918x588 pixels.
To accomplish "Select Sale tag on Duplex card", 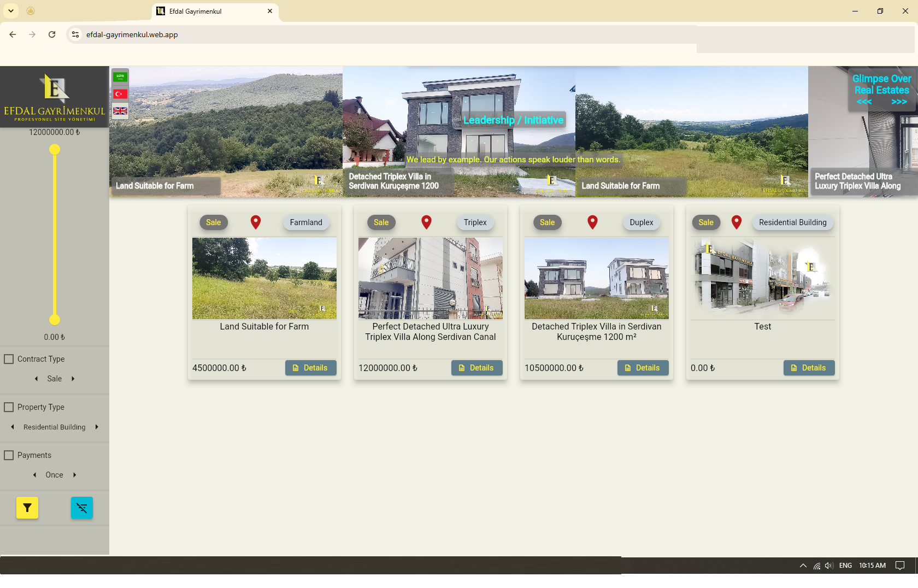I will (x=548, y=222).
